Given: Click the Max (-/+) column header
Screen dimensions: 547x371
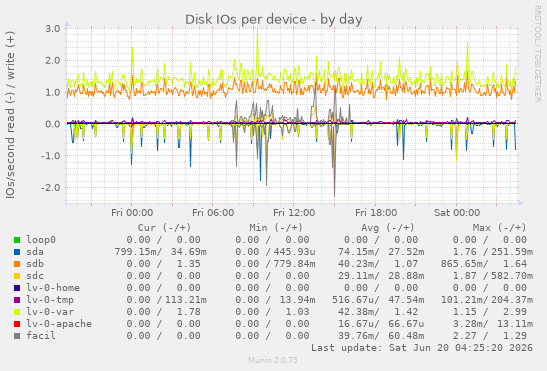Looking at the screenshot, I should click(499, 228).
